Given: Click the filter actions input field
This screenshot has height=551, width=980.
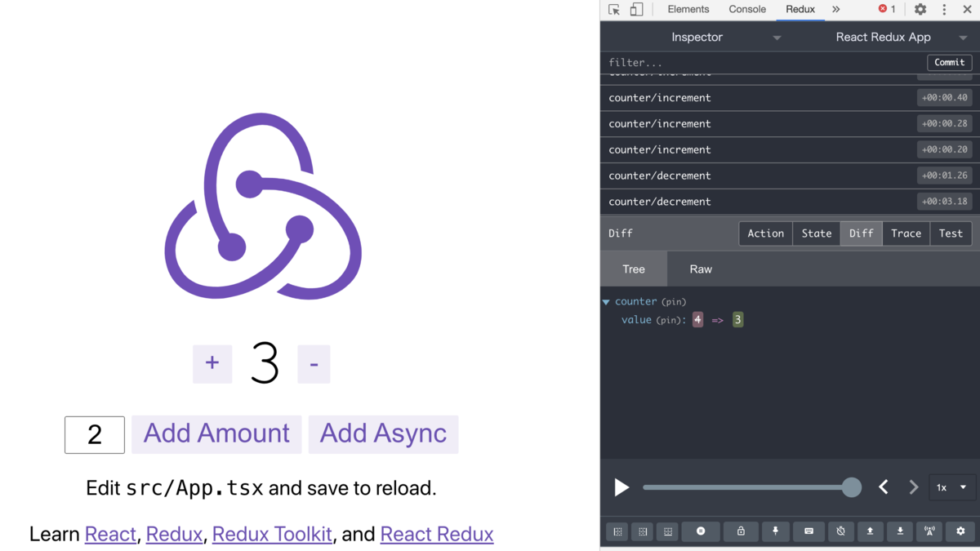Looking at the screenshot, I should click(765, 62).
